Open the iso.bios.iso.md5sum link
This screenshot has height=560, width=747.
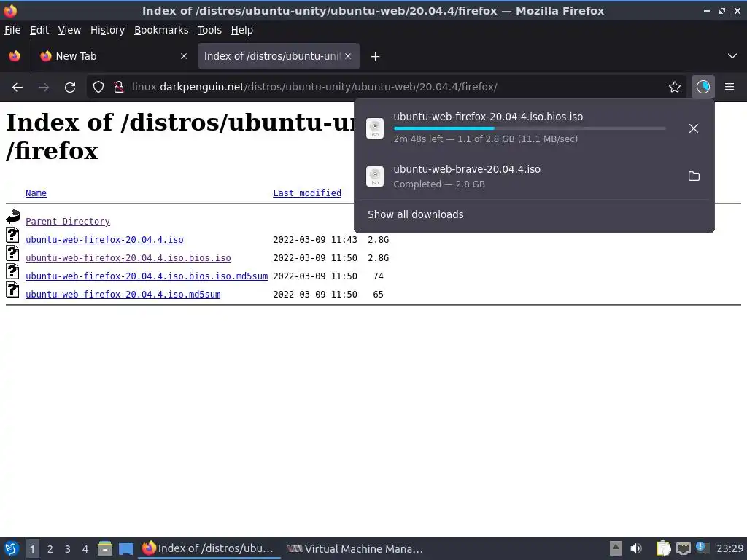point(147,276)
